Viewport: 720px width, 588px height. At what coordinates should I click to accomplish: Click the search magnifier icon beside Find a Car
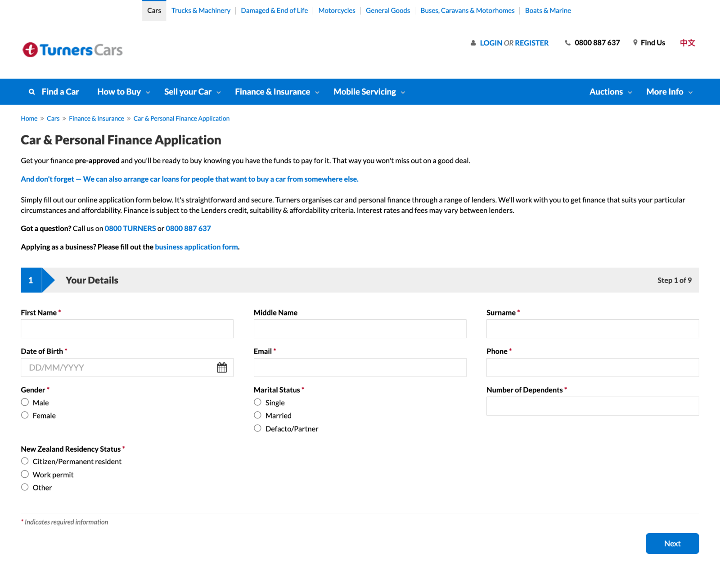[31, 92]
